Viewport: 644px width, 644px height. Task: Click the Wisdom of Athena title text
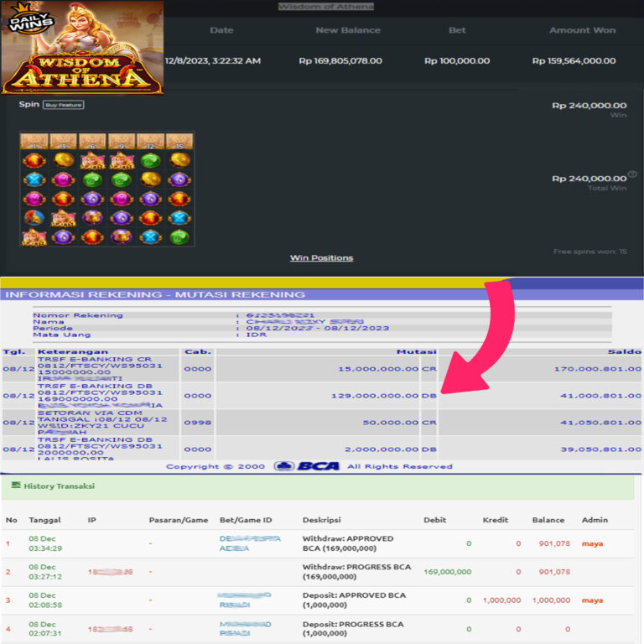click(326, 7)
